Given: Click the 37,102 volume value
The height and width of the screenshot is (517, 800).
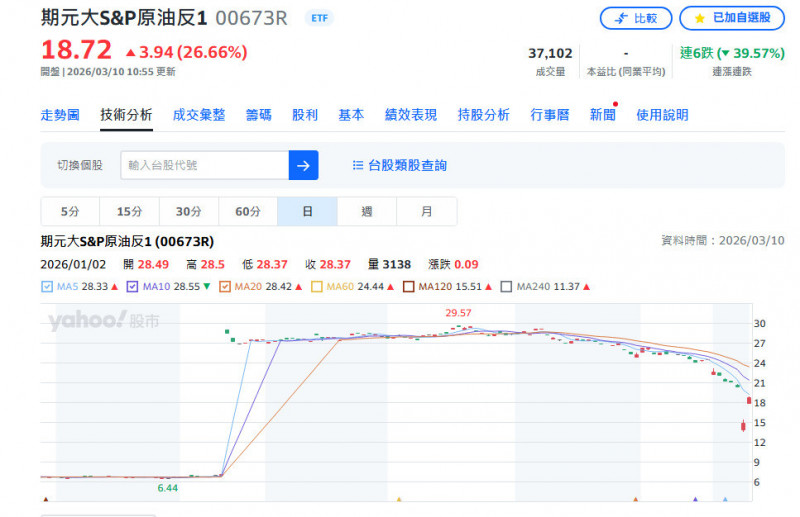Looking at the screenshot, I should click(550, 53).
